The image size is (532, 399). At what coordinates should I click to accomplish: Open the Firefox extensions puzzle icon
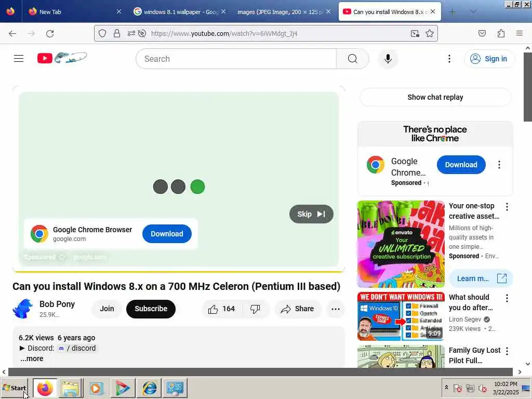tap(501, 33)
